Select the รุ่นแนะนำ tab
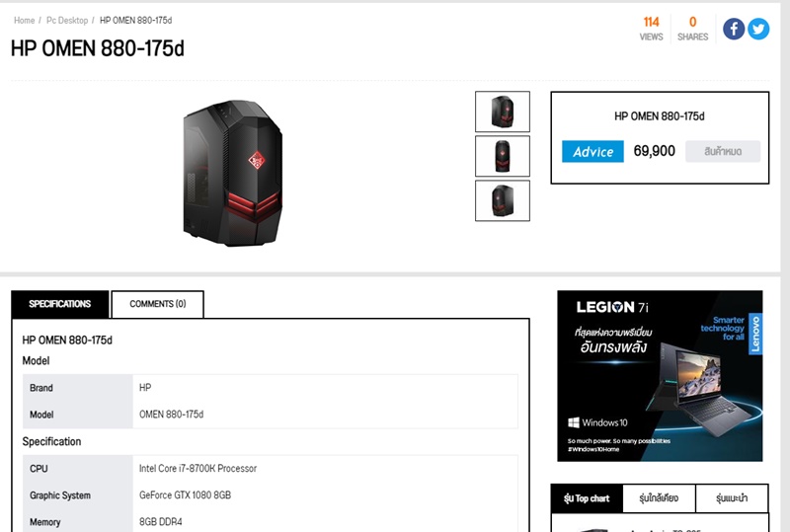The width and height of the screenshot is (790, 532). (x=732, y=498)
